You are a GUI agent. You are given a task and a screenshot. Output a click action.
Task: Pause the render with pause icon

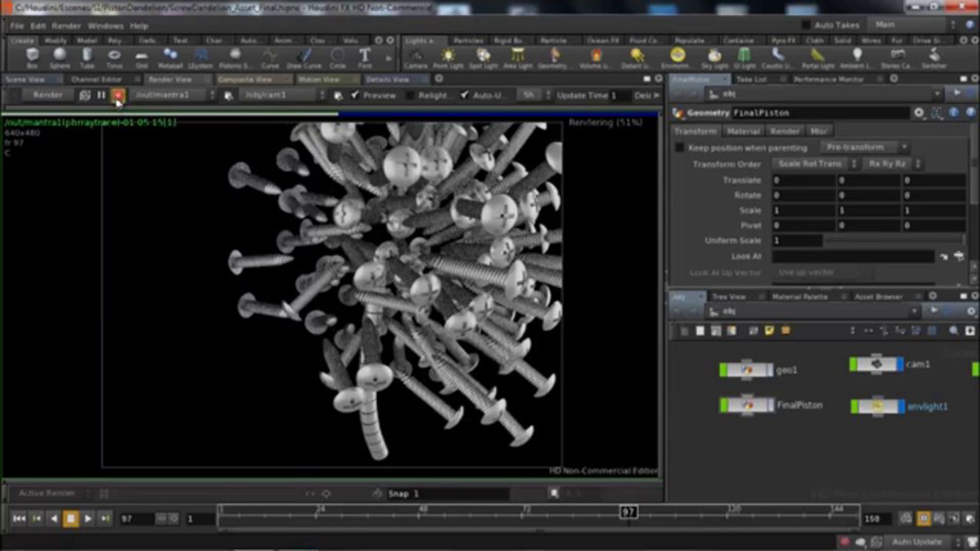click(101, 95)
